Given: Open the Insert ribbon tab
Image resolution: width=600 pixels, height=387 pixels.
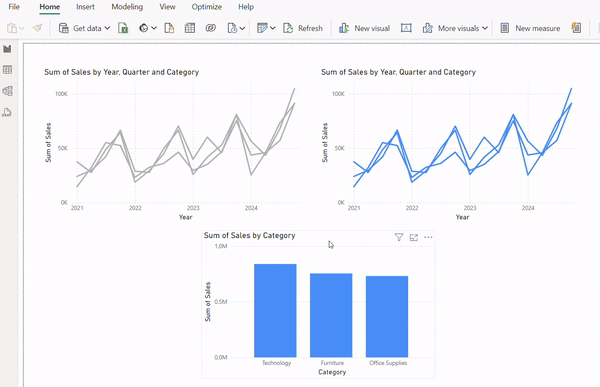Looking at the screenshot, I should coord(85,7).
